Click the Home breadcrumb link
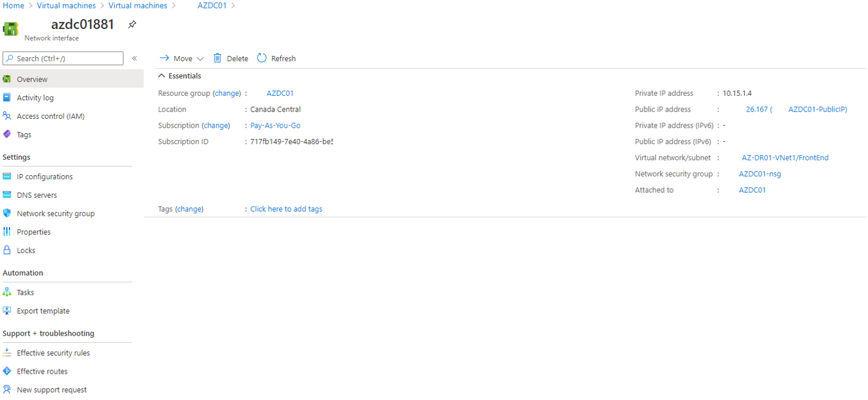This screenshot has width=868, height=400. tap(13, 6)
